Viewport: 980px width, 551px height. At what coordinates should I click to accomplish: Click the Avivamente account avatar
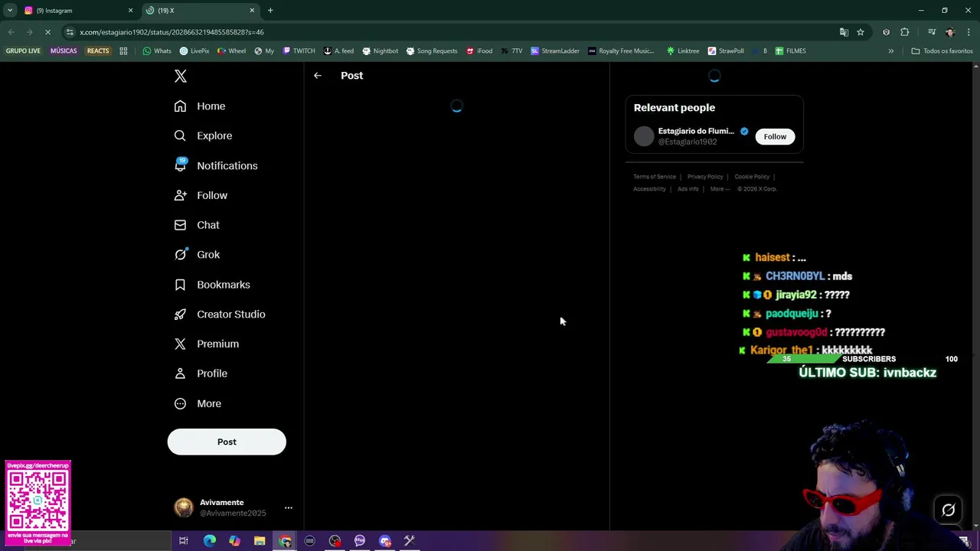tap(184, 507)
